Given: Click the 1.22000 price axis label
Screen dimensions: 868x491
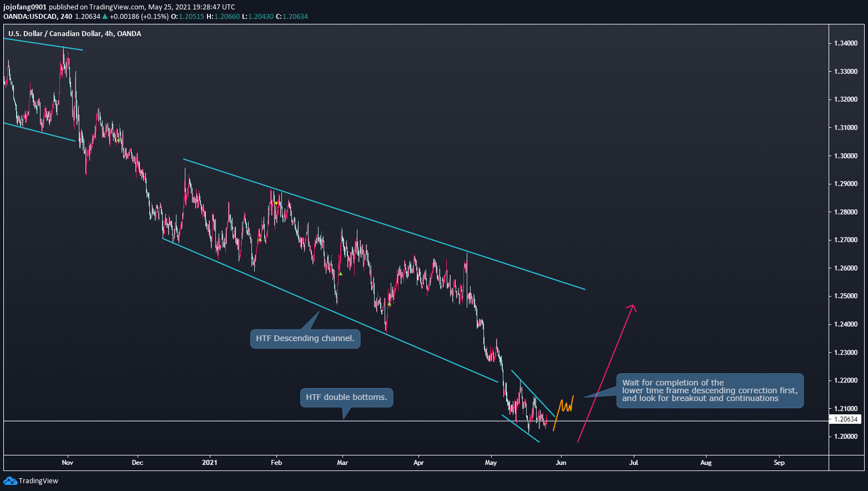Looking at the screenshot, I should point(845,380).
